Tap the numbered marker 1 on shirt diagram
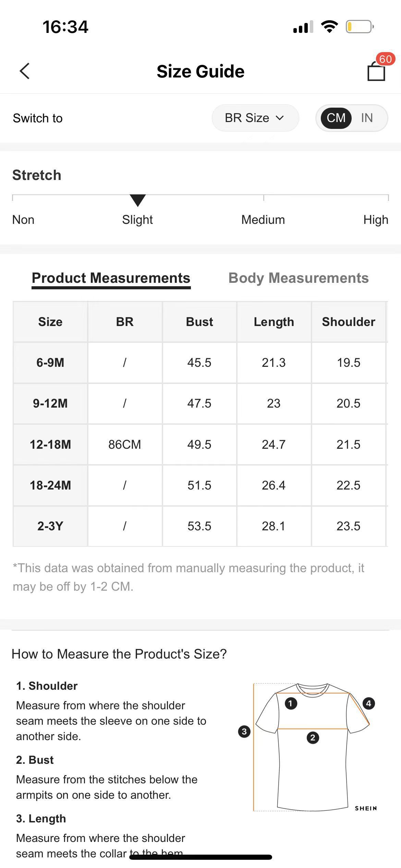 click(x=291, y=704)
